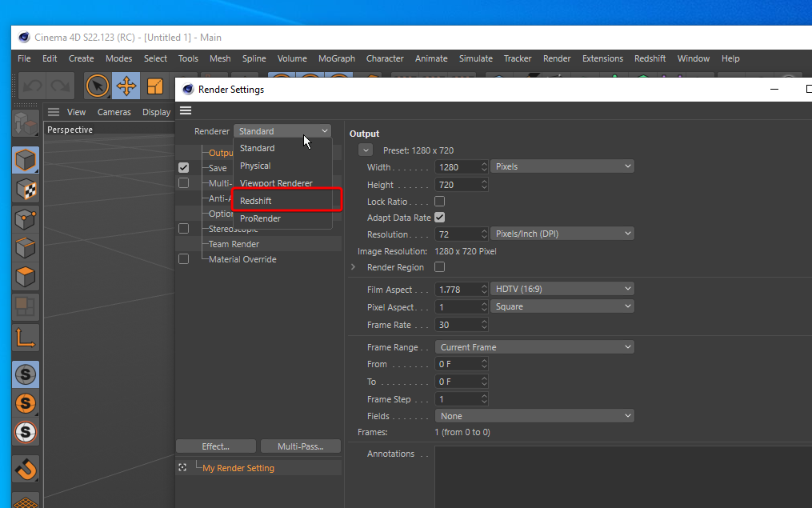Viewport: 812px width, 508px height.
Task: Open the Pixels/Inch (DPI) dropdown
Action: pyautogui.click(x=562, y=234)
